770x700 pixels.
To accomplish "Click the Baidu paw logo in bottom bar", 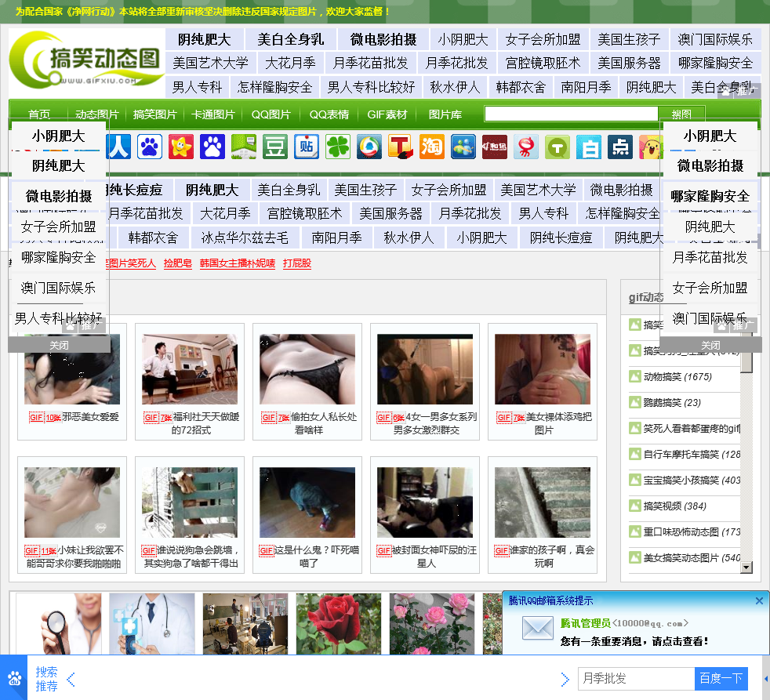I will pyautogui.click(x=14, y=678).
